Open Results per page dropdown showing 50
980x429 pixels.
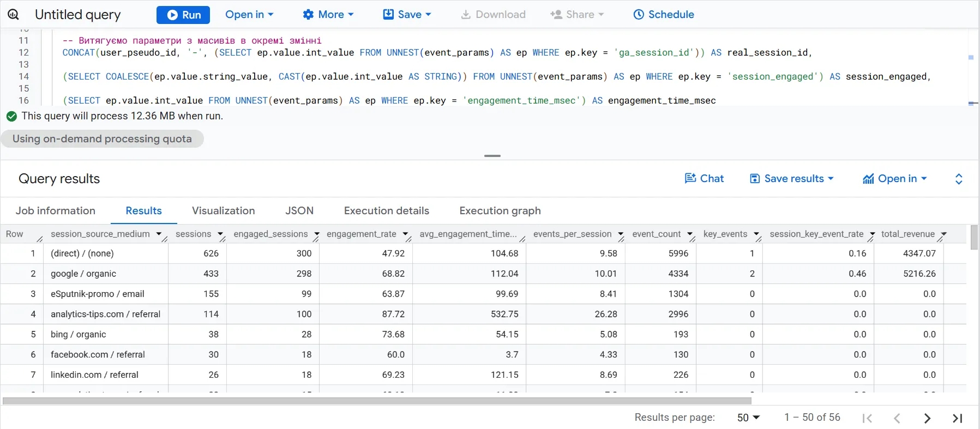(x=748, y=418)
